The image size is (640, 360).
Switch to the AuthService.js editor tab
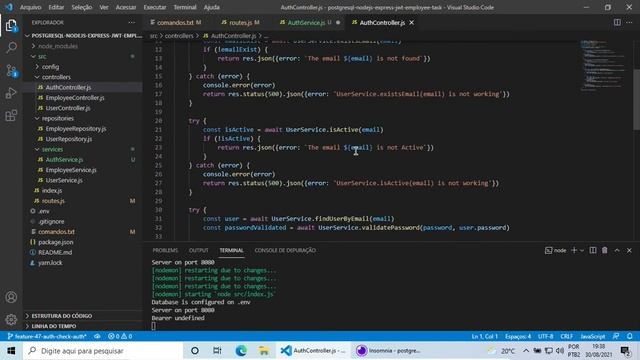pos(310,22)
